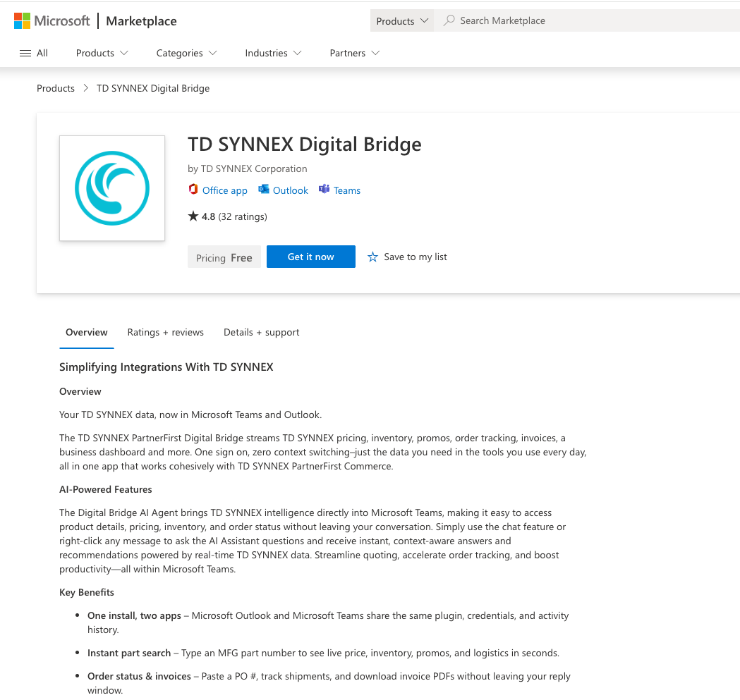This screenshot has width=740, height=700.
Task: Expand the Categories menu
Action: pos(186,53)
